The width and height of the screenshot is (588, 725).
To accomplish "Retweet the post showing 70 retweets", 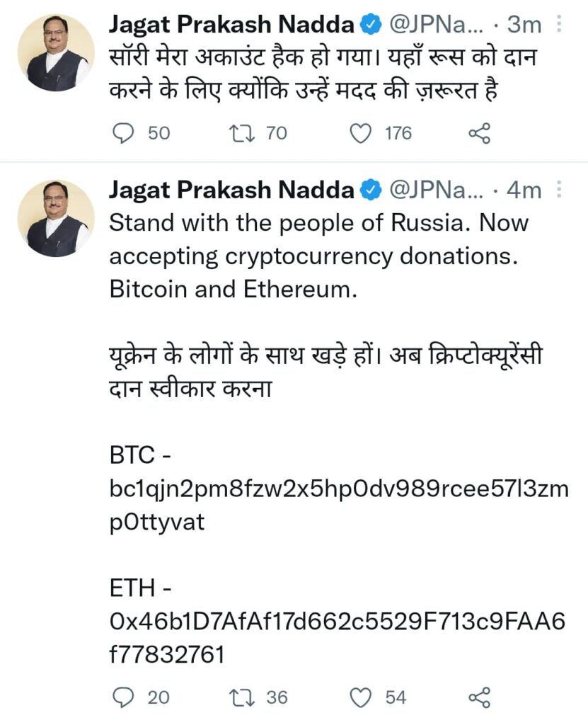I will coord(244,133).
